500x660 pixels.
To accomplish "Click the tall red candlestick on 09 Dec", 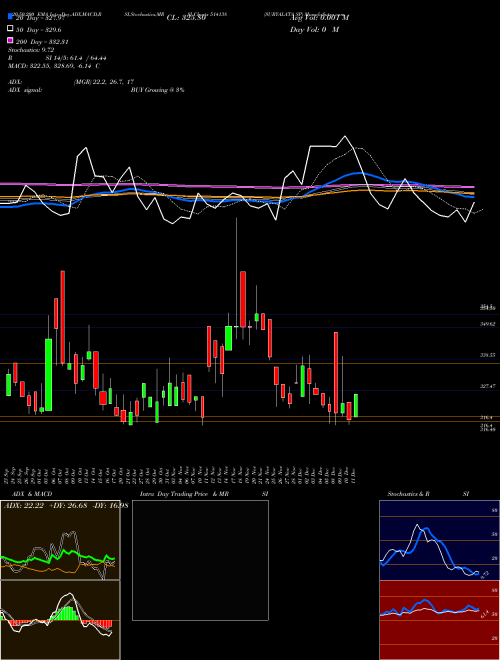I will click(336, 373).
